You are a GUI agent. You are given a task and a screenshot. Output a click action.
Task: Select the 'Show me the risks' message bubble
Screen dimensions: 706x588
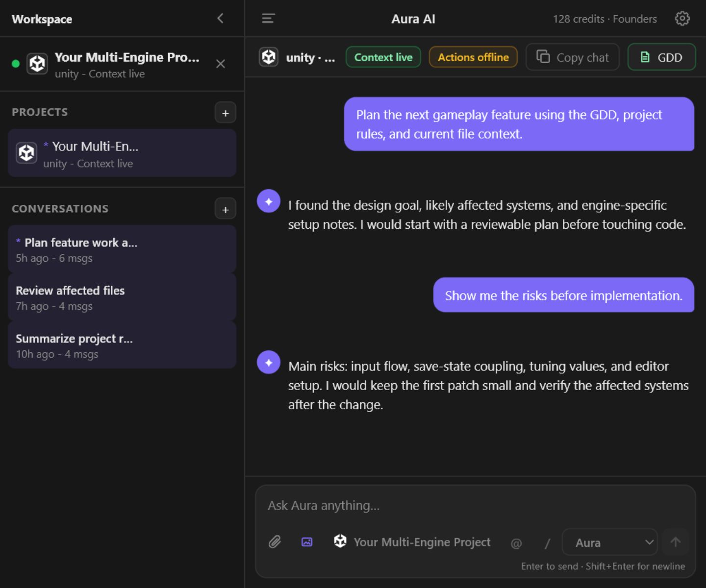click(564, 295)
